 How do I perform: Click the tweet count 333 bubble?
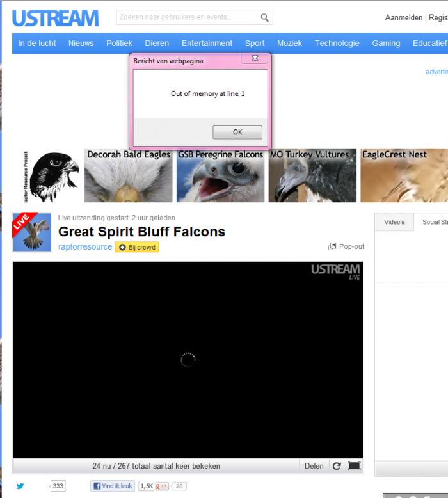pos(58,486)
